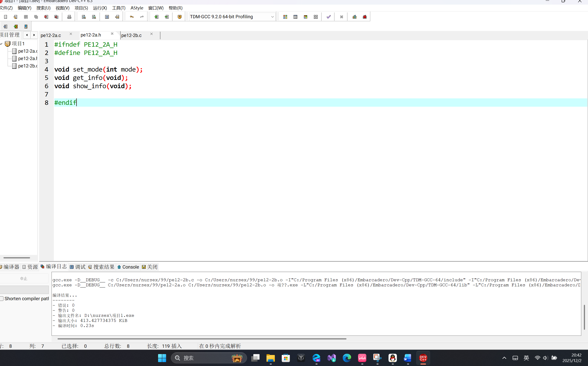
Task: Open the 运行(X) menu
Action: [100, 8]
